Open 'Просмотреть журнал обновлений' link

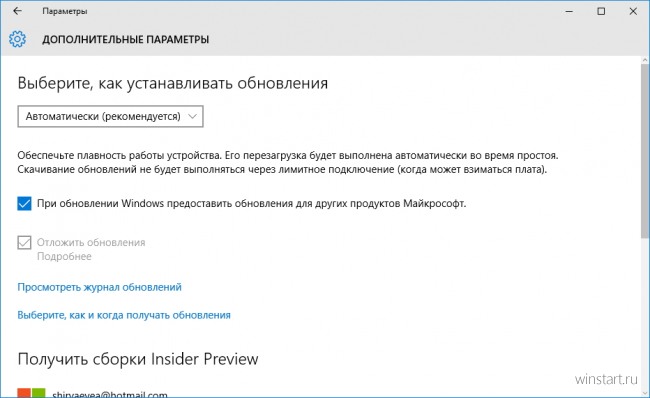(99, 287)
